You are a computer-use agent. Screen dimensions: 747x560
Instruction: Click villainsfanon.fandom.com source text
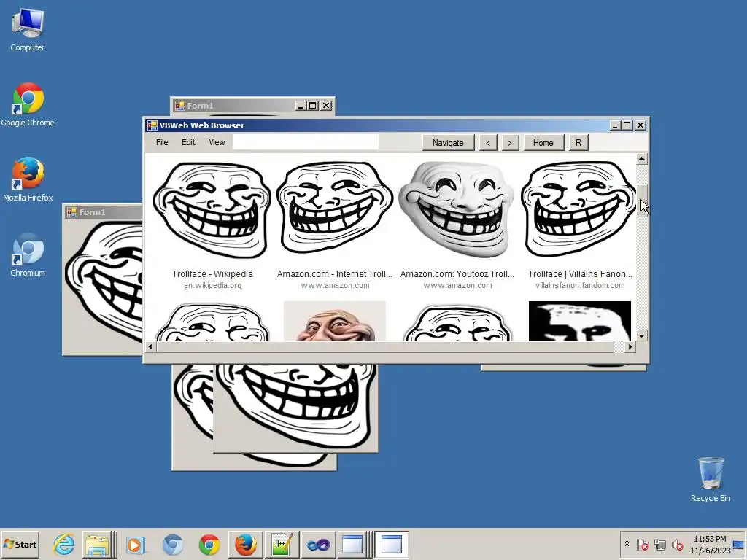(580, 285)
